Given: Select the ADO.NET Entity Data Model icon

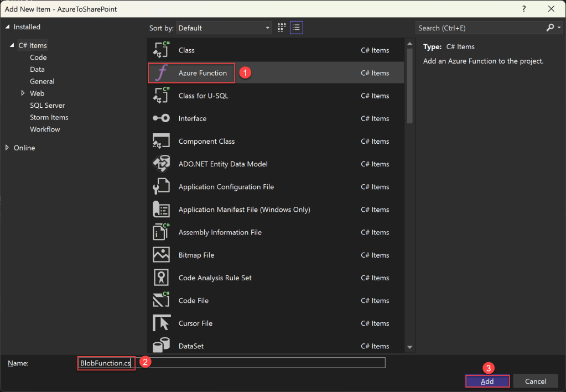Looking at the screenshot, I should pyautogui.click(x=161, y=164).
